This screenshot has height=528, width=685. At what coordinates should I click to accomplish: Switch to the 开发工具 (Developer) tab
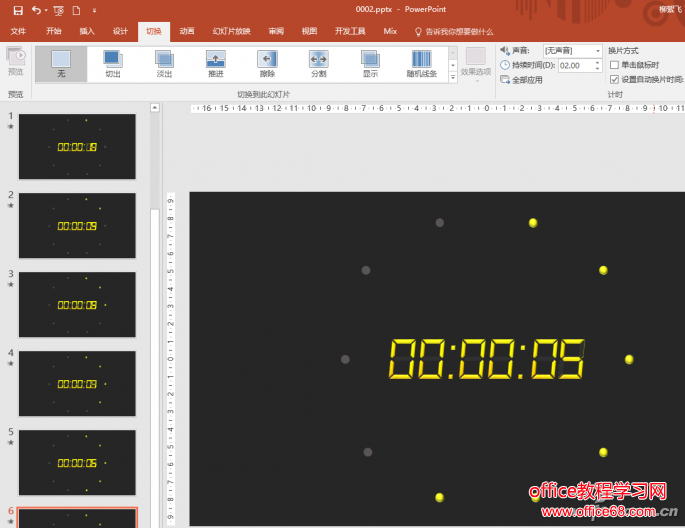[350, 31]
